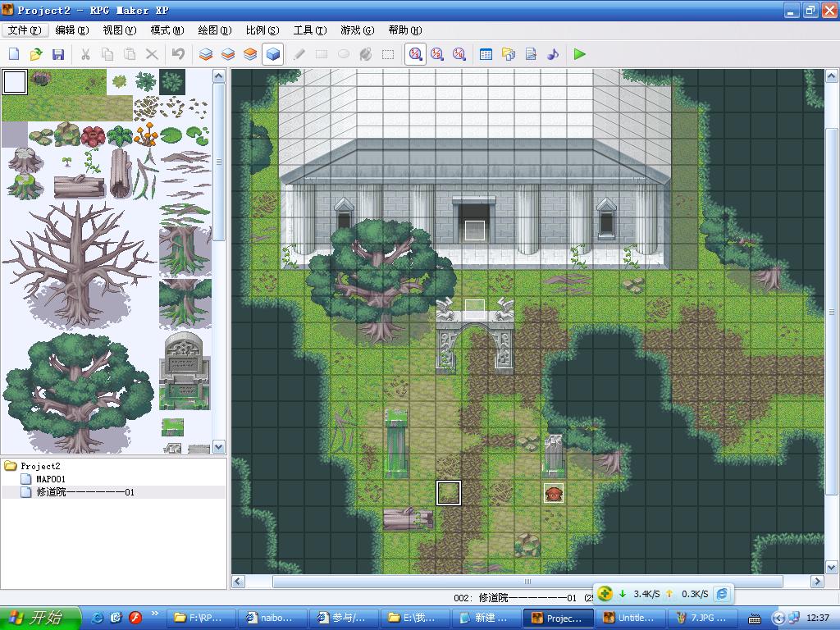840x630 pixels.
Task: Select the Rectangle drawing tool
Action: tap(322, 54)
